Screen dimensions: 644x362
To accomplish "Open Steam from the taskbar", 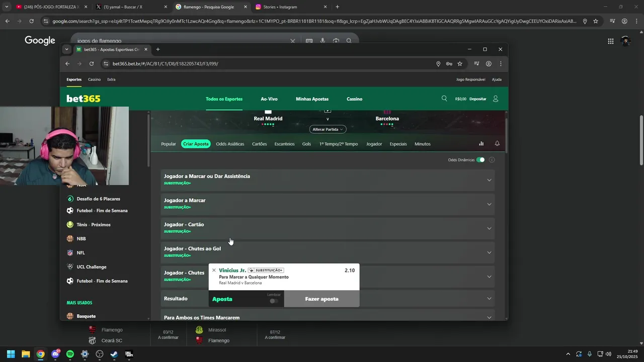I will coord(114,354).
